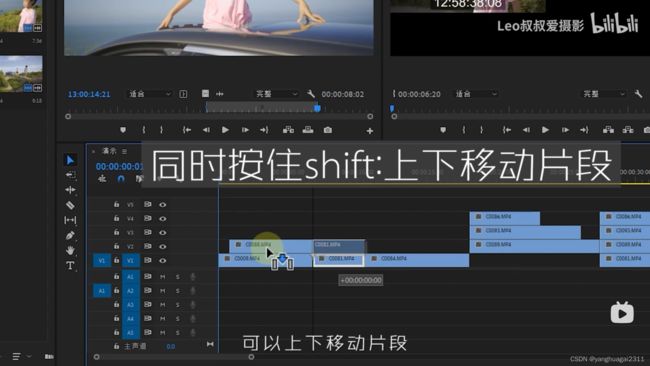650x366 pixels.
Task: Select the Razor tool
Action: [70, 205]
